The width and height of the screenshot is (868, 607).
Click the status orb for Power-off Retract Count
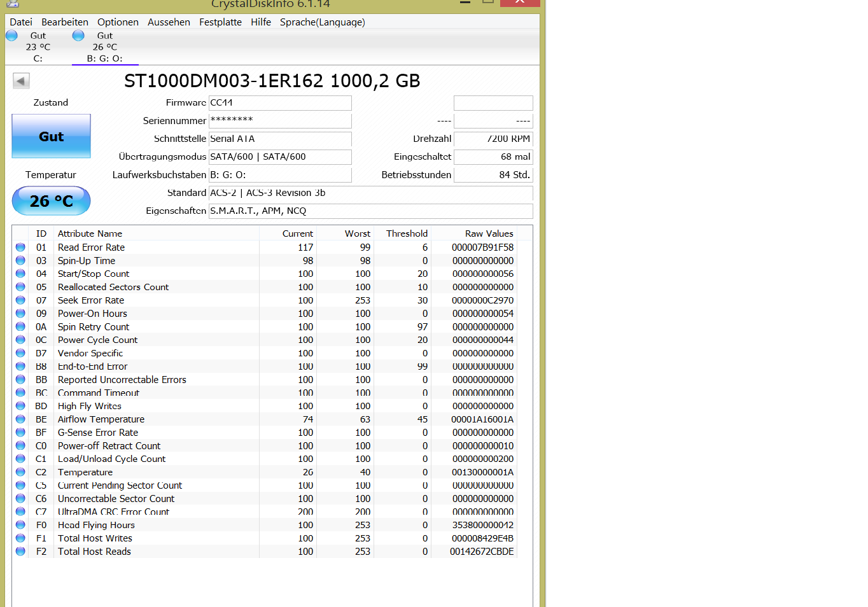click(20, 446)
